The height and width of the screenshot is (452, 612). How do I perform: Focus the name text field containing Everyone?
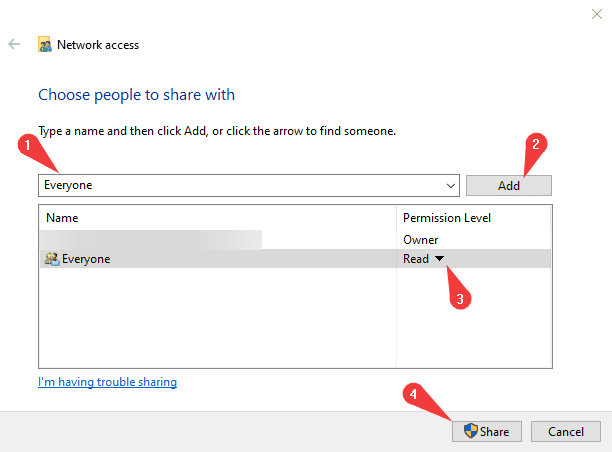point(240,186)
